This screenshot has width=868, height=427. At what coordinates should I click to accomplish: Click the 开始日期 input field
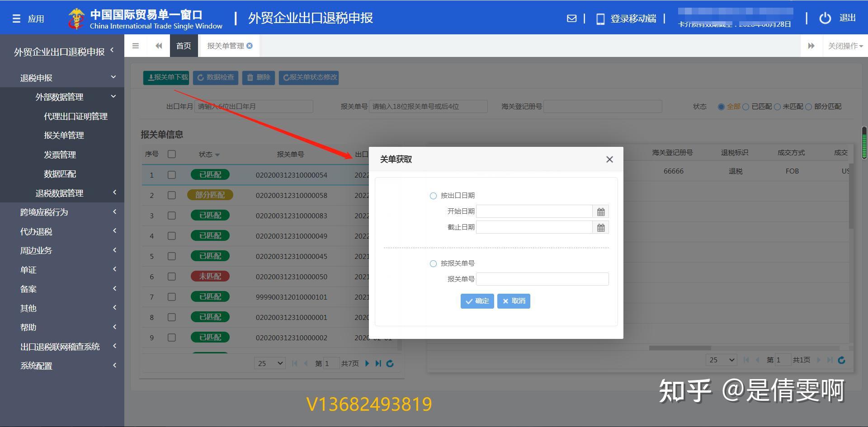[534, 211]
